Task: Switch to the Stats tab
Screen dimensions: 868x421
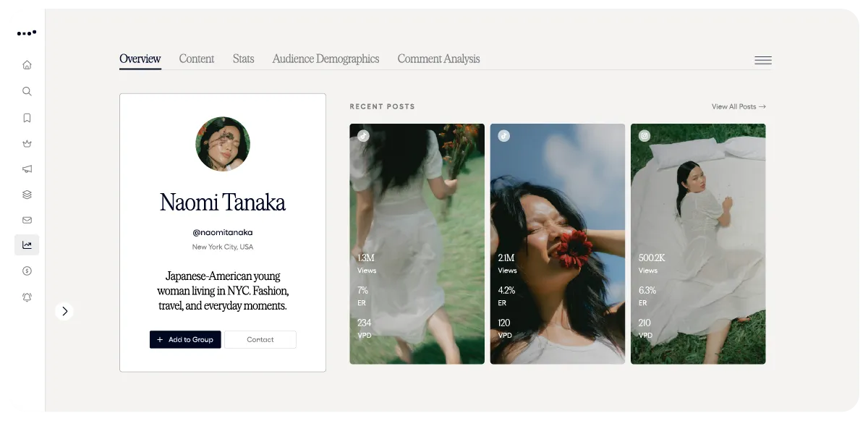Action: pyautogui.click(x=243, y=59)
